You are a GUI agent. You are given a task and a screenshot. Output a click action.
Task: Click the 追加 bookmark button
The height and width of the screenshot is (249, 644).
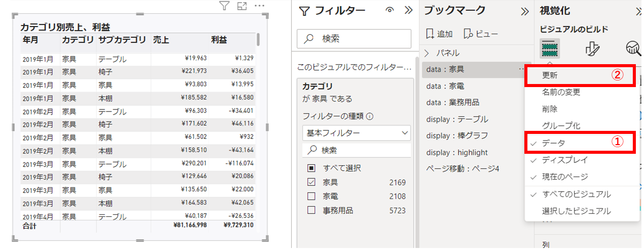point(439,34)
